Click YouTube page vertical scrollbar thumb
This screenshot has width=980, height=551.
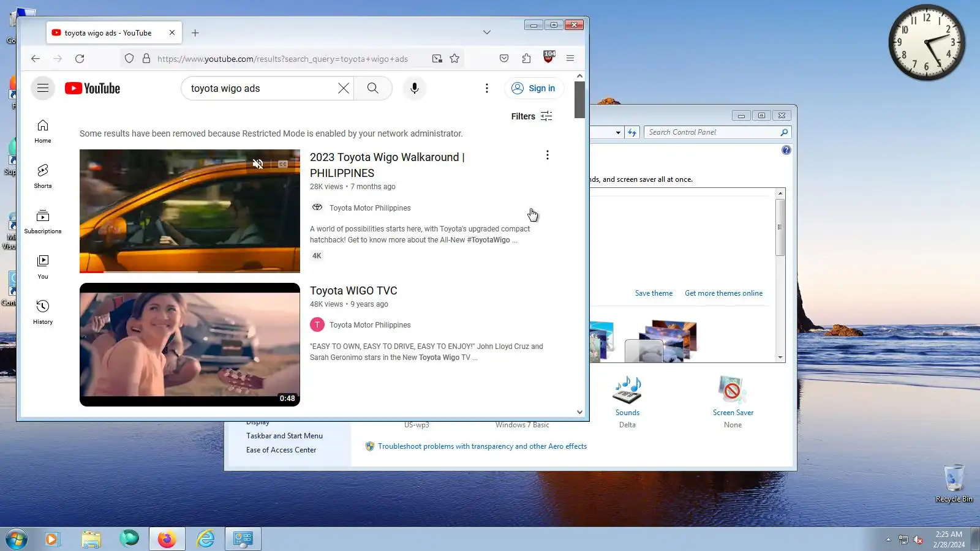[x=579, y=99]
